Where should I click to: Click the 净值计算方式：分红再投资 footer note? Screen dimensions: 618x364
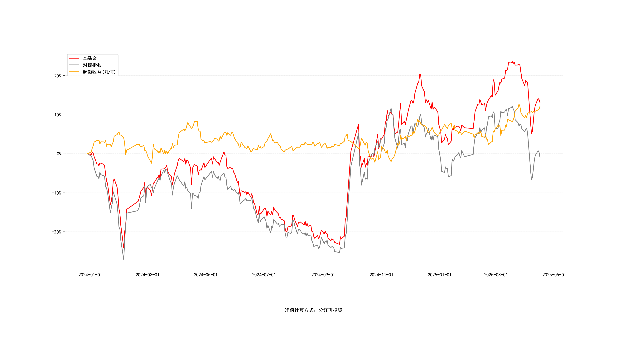pyautogui.click(x=314, y=310)
